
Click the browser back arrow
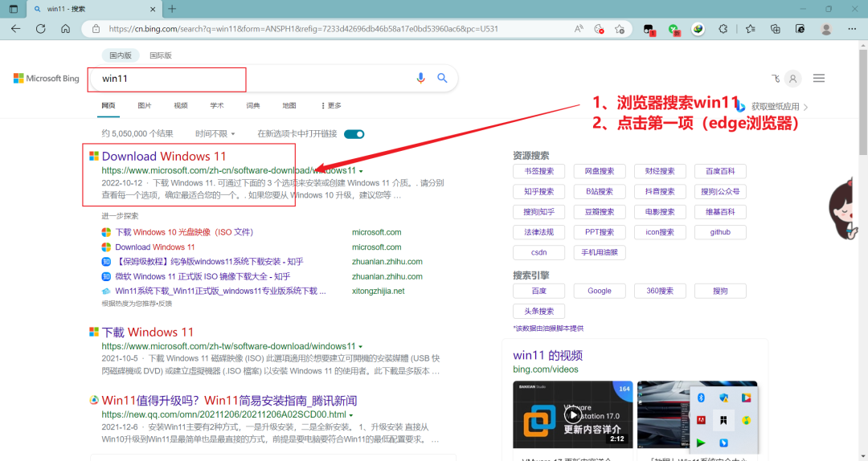point(15,29)
